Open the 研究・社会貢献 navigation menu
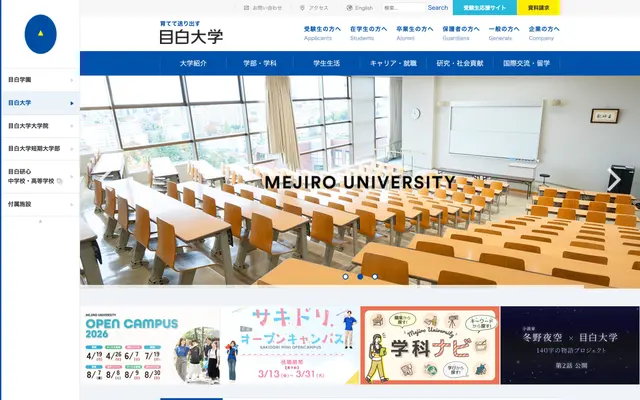This screenshot has height=400, width=640. point(460,63)
